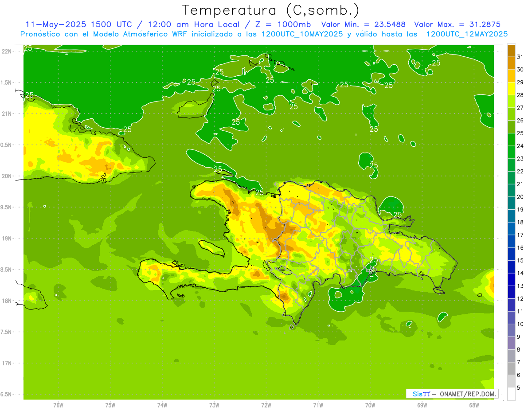Click the "9.5N" latitude axis label
Screen dimensions: 532x411
pos(7,207)
